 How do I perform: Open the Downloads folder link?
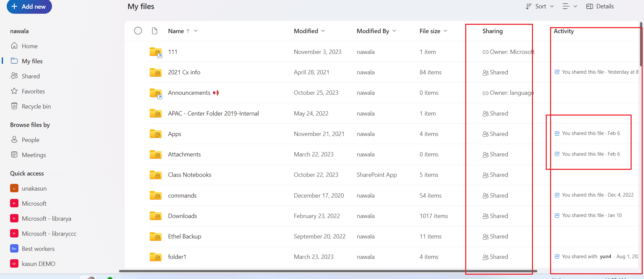pos(182,216)
